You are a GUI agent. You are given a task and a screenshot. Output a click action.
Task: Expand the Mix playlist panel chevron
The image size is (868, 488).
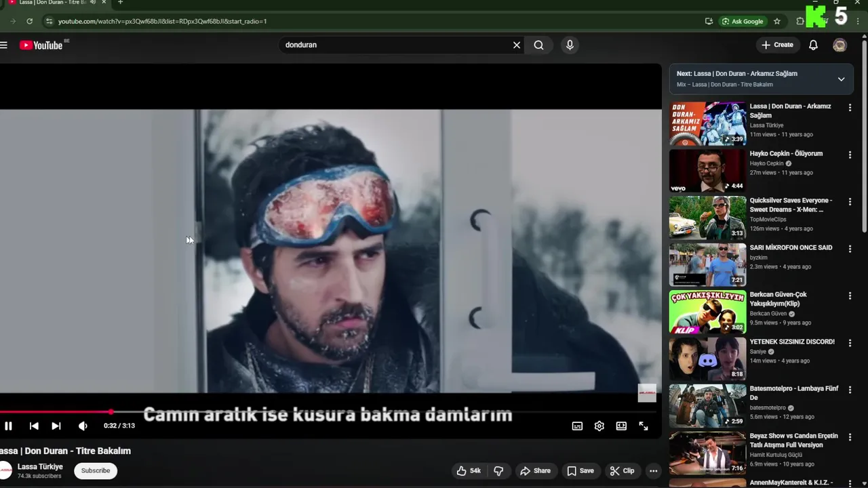[x=841, y=79]
